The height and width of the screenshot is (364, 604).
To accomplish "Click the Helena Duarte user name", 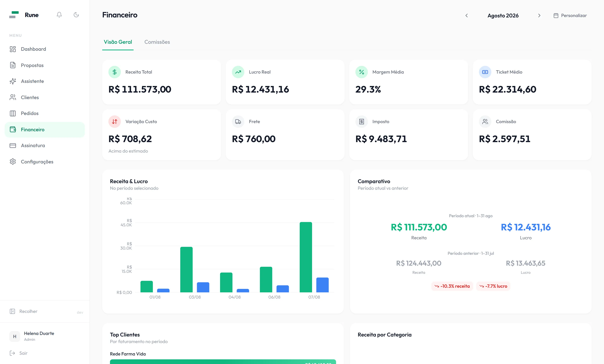I will point(39,333).
